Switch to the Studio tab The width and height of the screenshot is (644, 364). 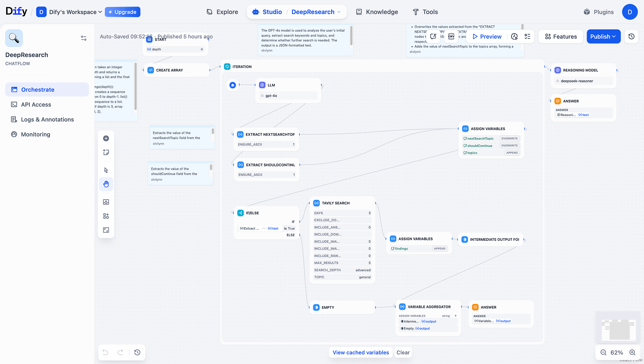[268, 12]
